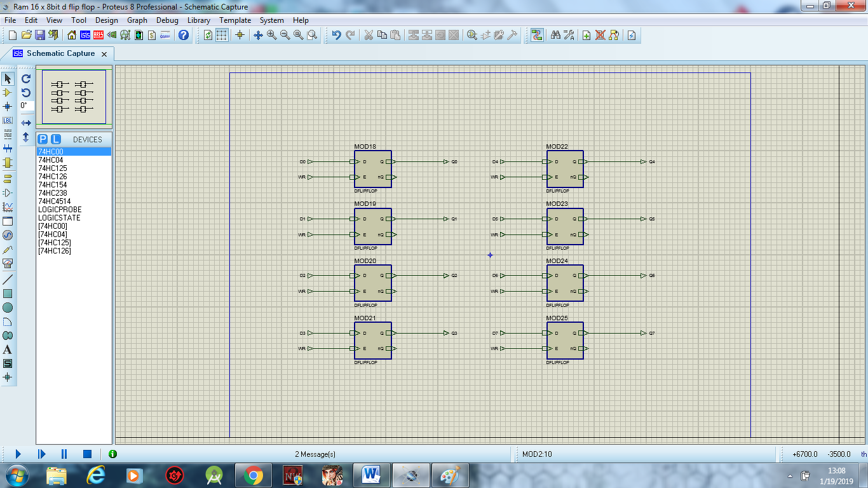Open the Debug menu
Viewport: 868px width, 488px height.
(167, 20)
